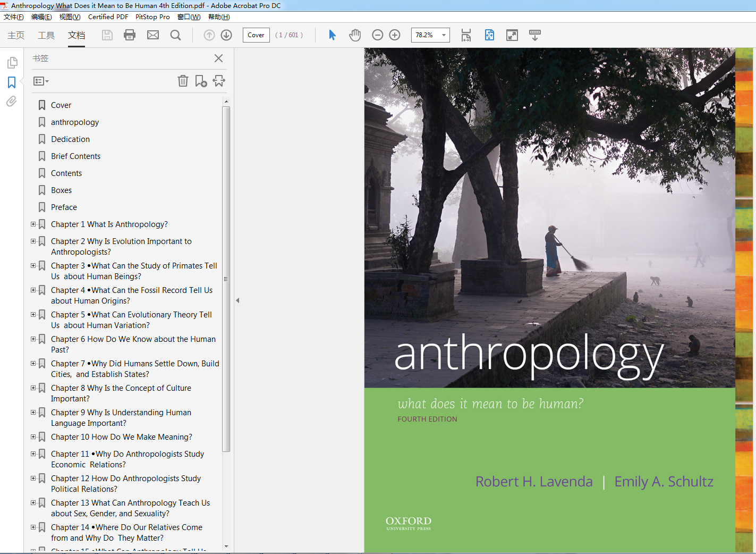Open the attachments paperclip panel
Viewport: 756px width, 554px height.
(x=12, y=102)
